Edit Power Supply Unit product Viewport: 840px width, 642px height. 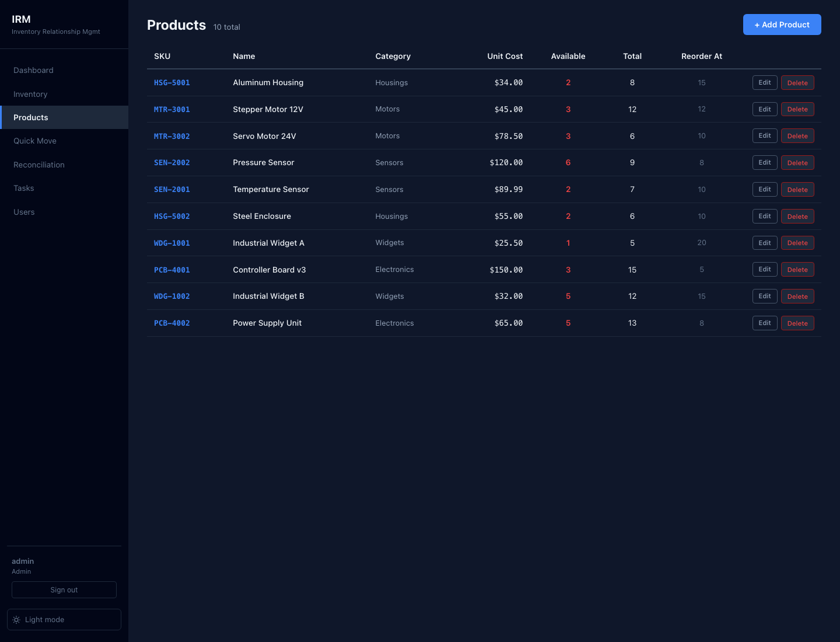pyautogui.click(x=765, y=323)
